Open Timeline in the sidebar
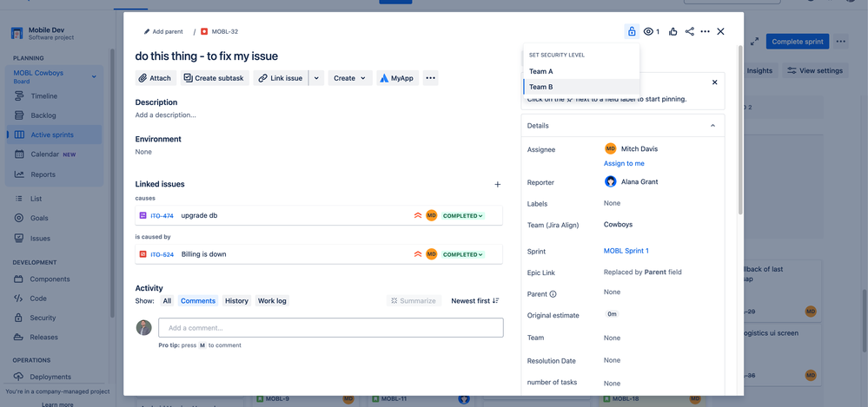The width and height of the screenshot is (868, 407). (54, 95)
